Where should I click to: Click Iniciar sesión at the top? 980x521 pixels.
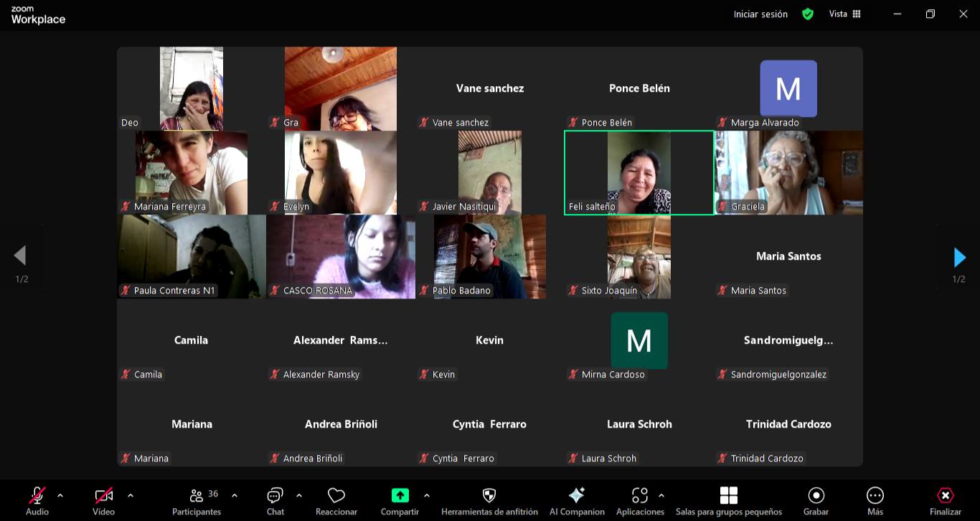tap(760, 14)
